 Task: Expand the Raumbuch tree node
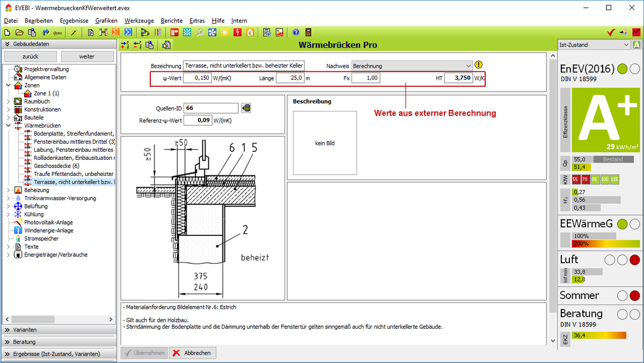(8, 101)
